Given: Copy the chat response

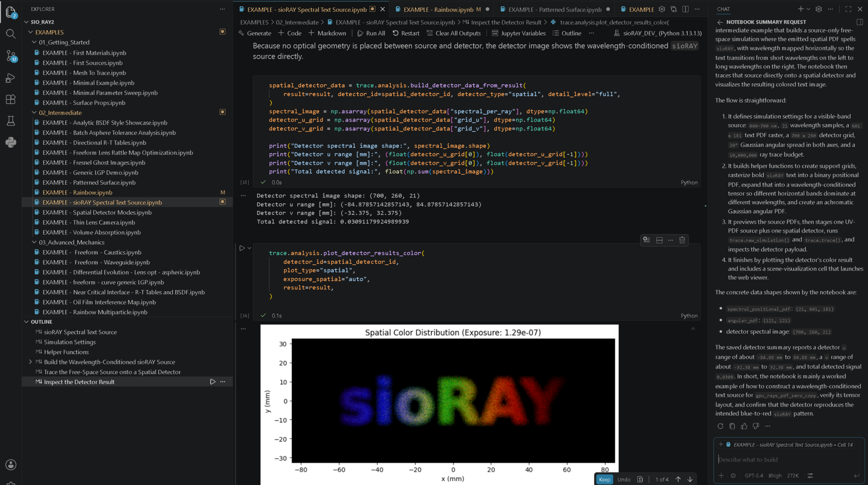Looking at the screenshot, I should [x=732, y=426].
